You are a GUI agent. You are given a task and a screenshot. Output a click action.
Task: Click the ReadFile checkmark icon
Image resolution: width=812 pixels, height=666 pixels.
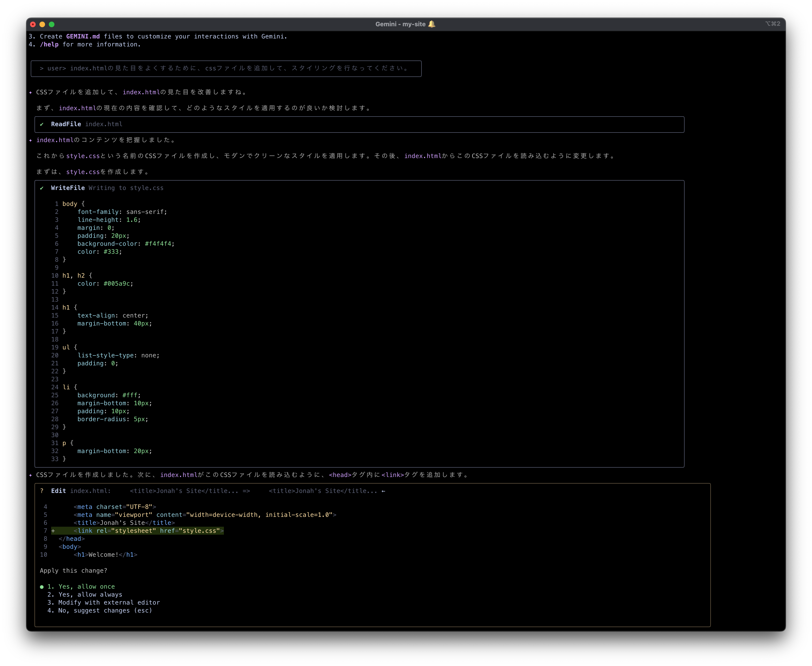(42, 124)
